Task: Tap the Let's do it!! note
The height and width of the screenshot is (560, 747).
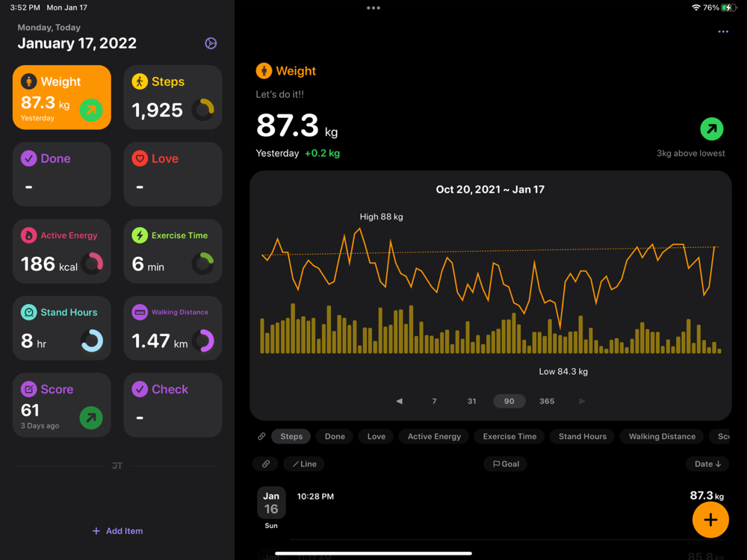Action: 279,94
